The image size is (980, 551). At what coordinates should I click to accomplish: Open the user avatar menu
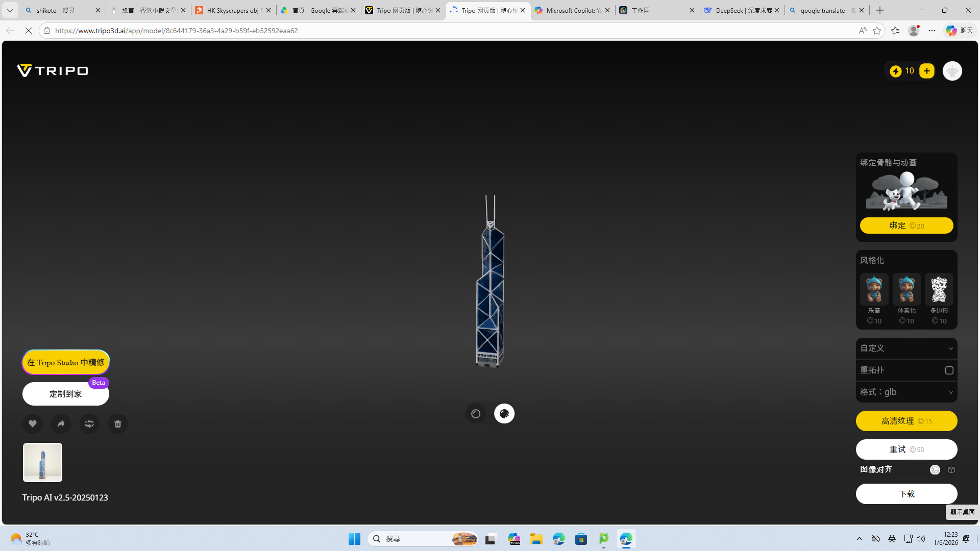952,71
